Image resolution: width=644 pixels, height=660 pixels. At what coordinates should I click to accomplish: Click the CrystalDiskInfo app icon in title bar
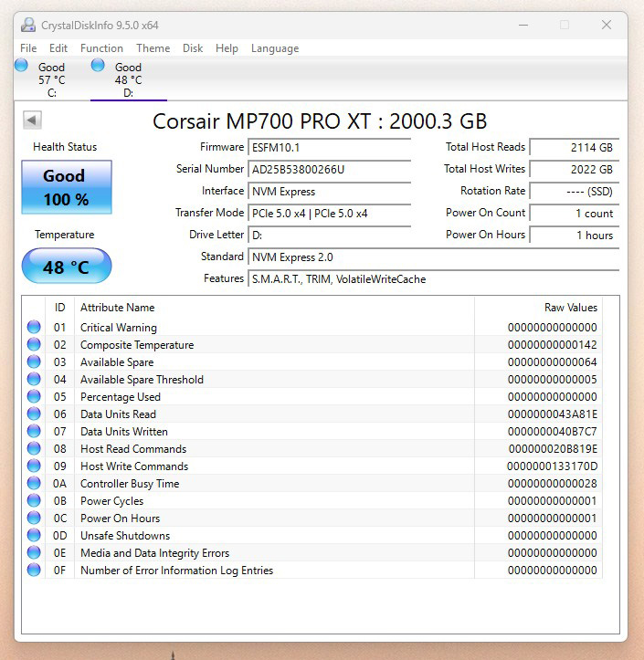pyautogui.click(x=28, y=25)
